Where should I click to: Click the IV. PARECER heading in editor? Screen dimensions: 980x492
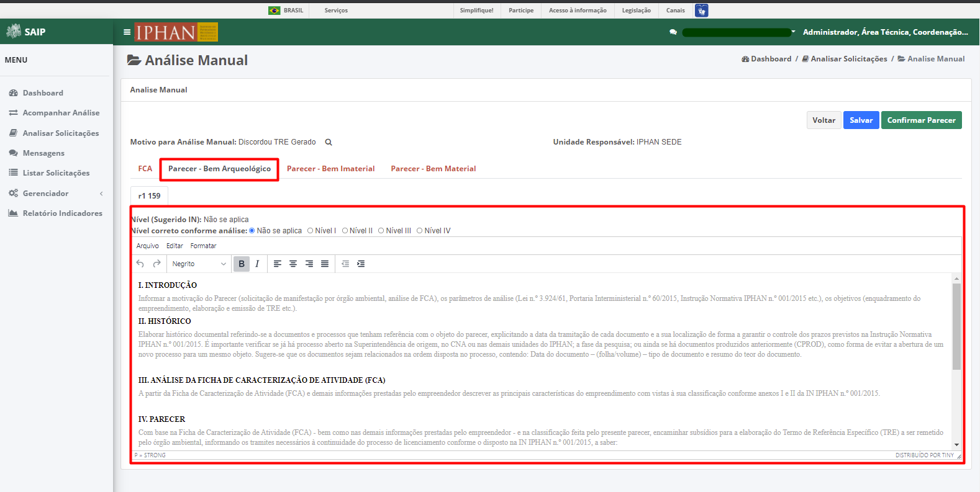pyautogui.click(x=161, y=419)
